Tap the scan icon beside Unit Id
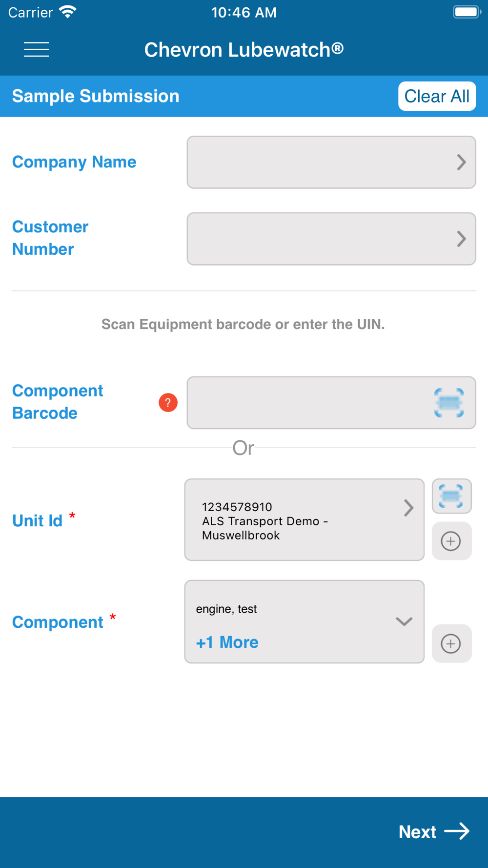 (451, 496)
